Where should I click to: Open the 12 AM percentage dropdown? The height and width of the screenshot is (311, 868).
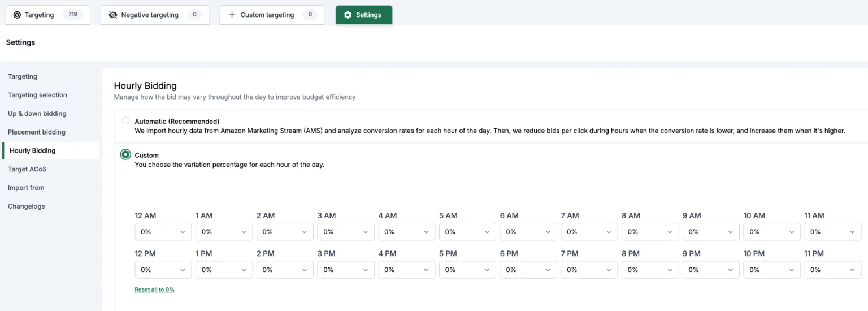[163, 232]
